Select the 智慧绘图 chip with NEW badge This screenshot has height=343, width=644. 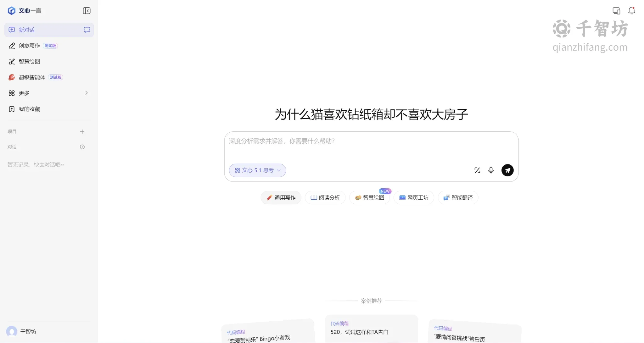(370, 198)
